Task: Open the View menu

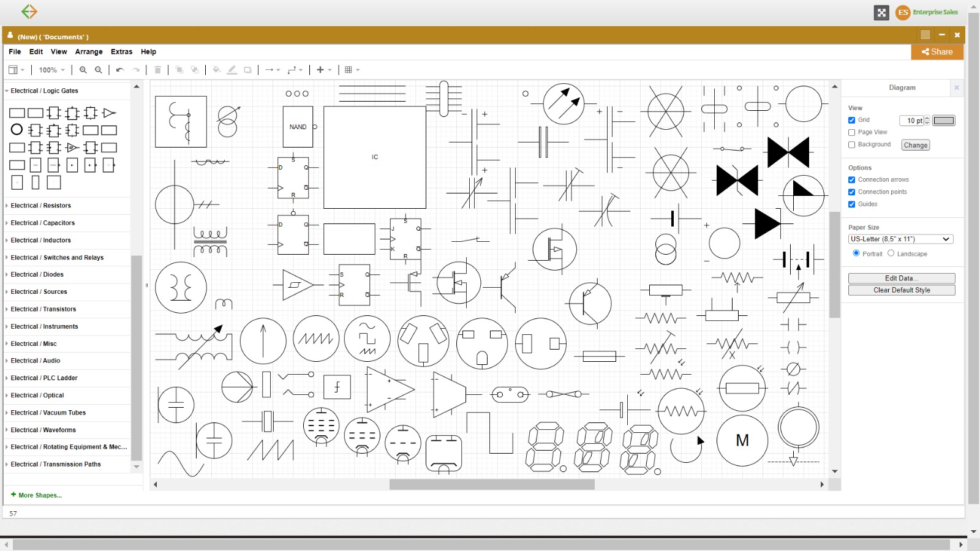Action: 59,52
